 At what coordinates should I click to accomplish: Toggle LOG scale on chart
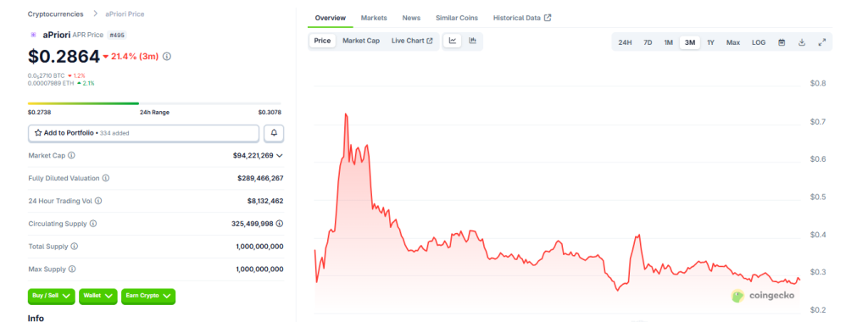tap(759, 42)
